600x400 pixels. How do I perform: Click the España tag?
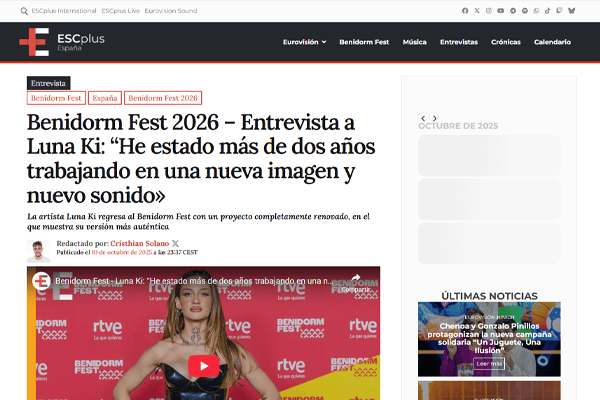(x=105, y=98)
